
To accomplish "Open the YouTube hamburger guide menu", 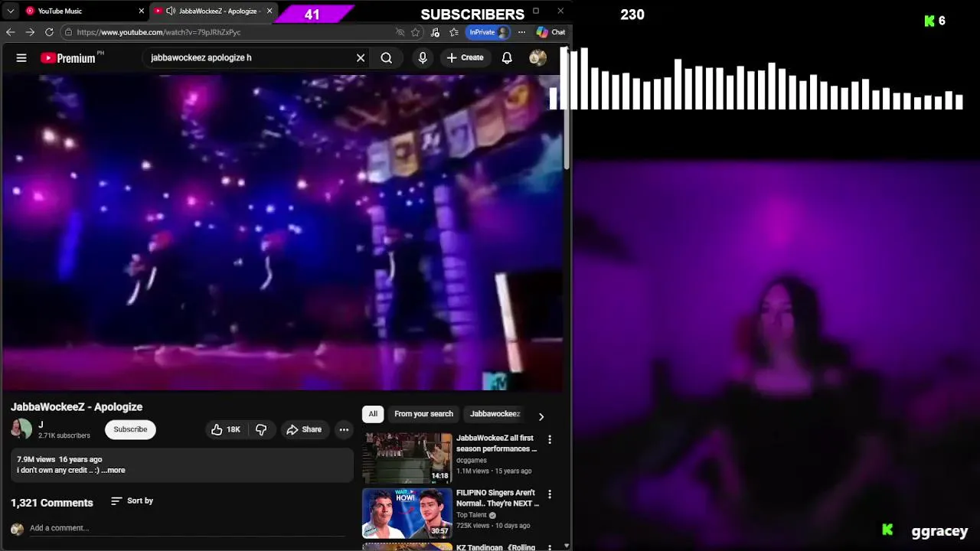I will click(x=21, y=57).
